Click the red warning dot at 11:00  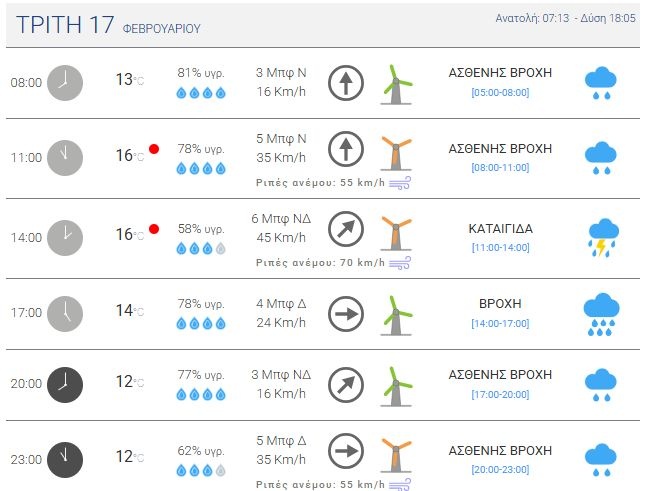(x=154, y=149)
